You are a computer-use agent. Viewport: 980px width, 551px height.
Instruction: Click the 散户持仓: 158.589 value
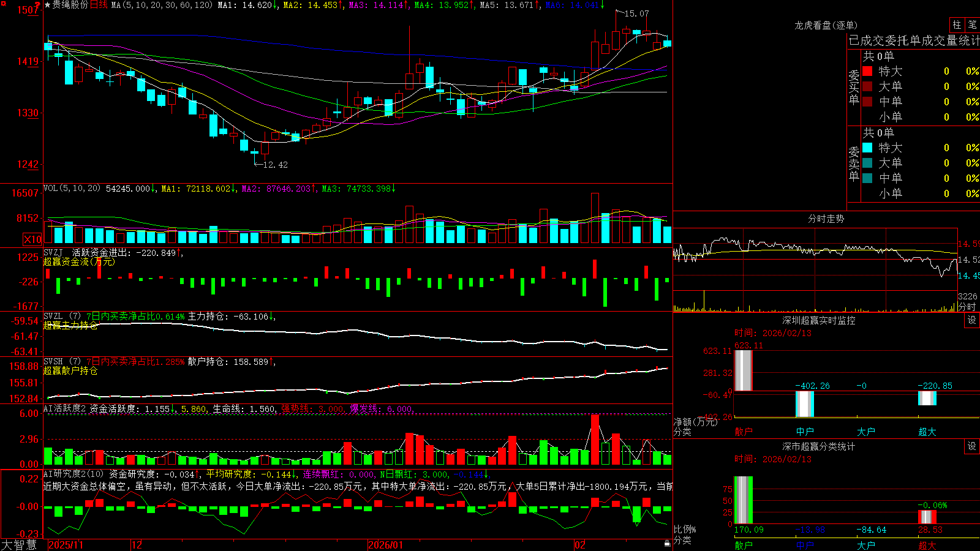(x=232, y=362)
